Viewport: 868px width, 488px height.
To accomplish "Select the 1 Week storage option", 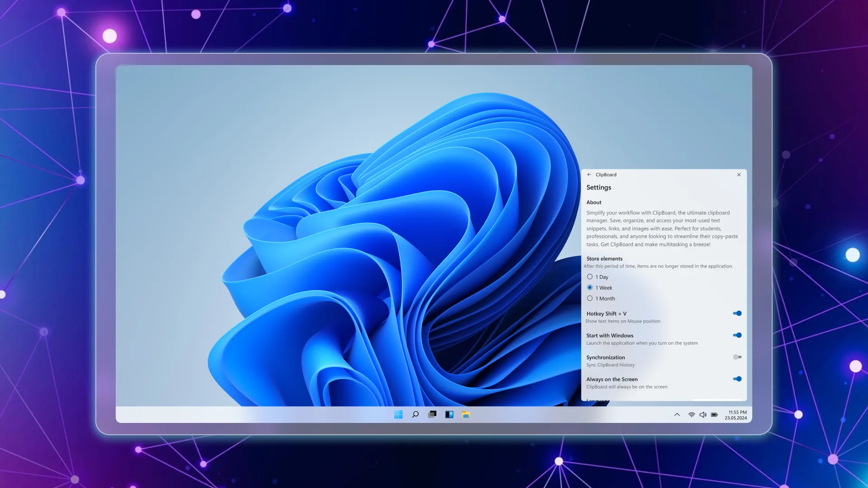I will point(599,288).
